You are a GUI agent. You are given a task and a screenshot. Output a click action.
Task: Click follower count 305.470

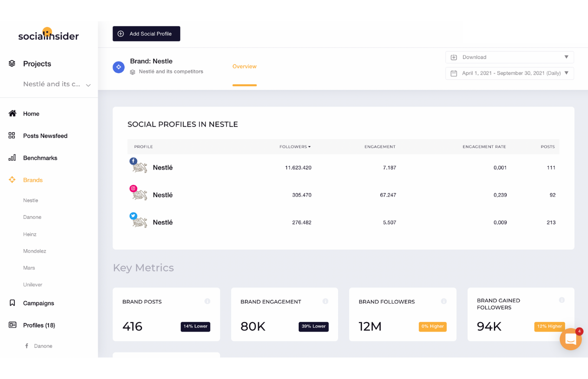(x=302, y=195)
